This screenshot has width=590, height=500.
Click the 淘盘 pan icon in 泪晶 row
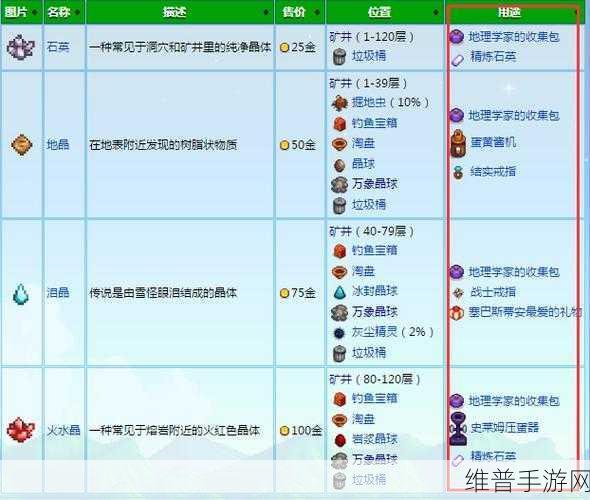pyautogui.click(x=339, y=272)
